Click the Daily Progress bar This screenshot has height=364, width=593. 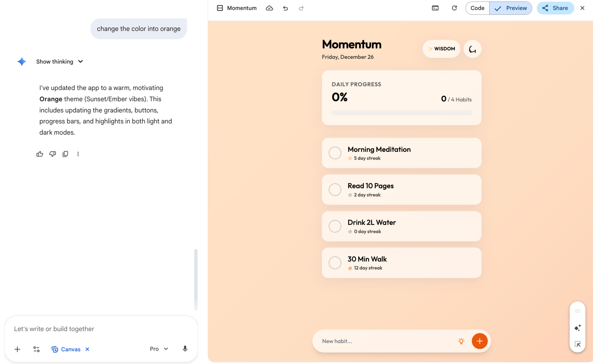[401, 113]
